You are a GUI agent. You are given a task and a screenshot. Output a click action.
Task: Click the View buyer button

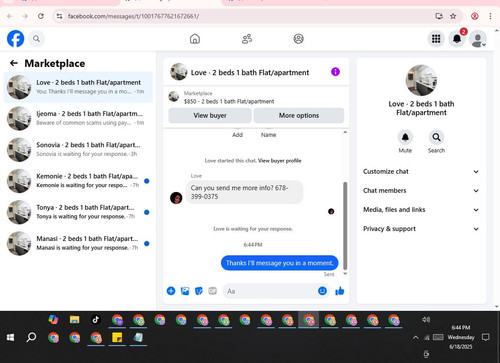point(210,115)
